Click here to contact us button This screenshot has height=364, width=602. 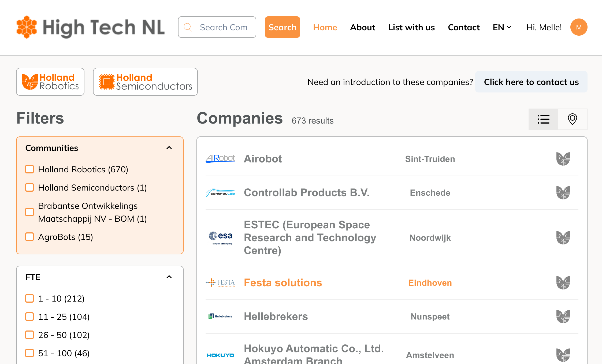(x=531, y=82)
